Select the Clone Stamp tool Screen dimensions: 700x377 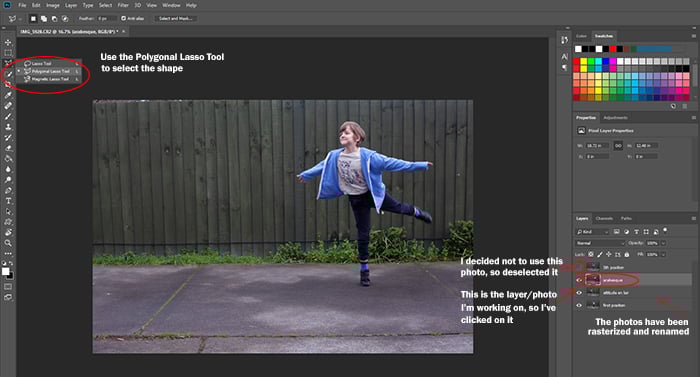(8, 127)
